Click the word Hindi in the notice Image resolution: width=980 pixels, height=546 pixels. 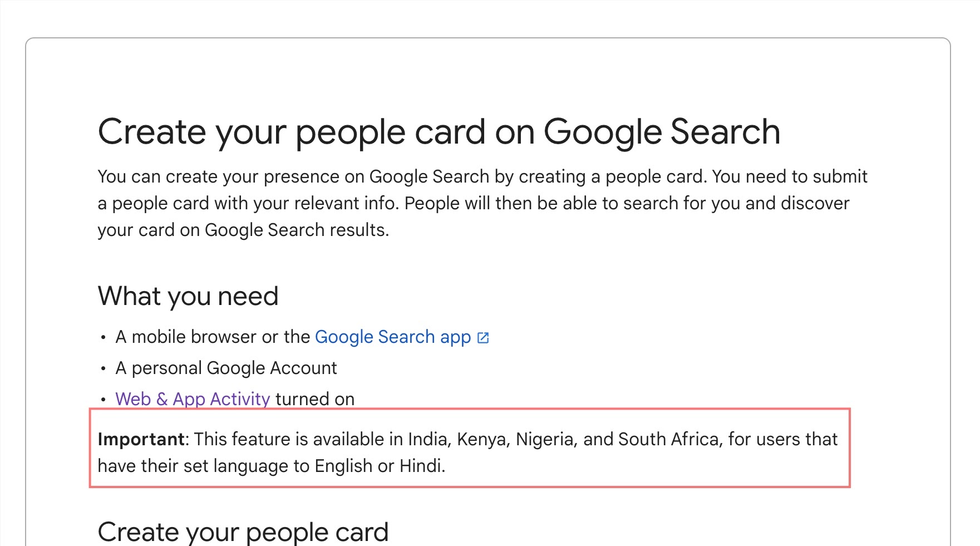pyautogui.click(x=422, y=466)
